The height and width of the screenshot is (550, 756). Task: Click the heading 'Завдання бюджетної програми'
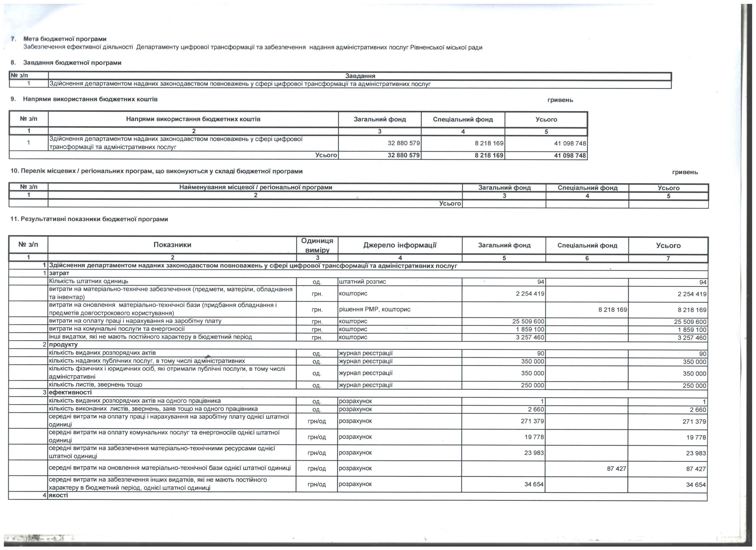(x=72, y=63)
